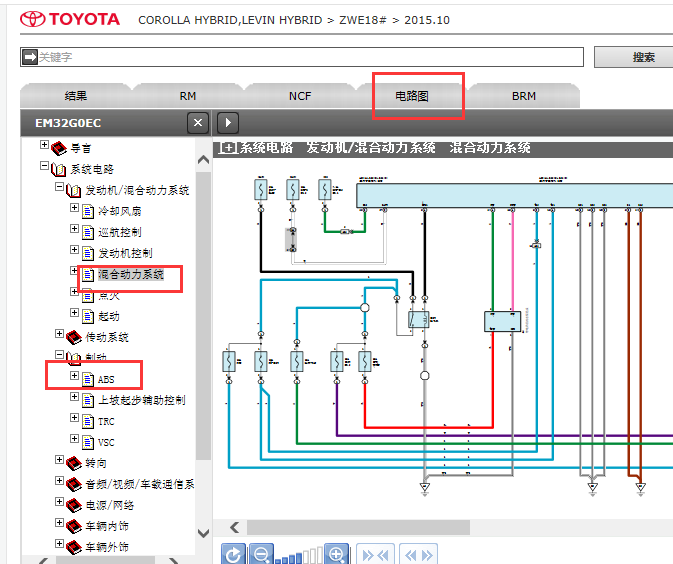Open the 车辆内饰 tree item

[107, 526]
